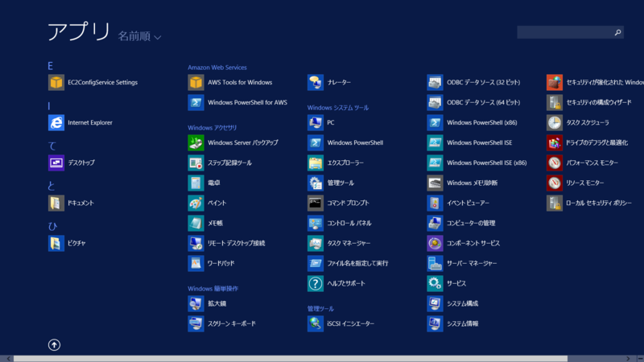Open the デスクトップ tile icon
The height and width of the screenshot is (362, 644).
pyautogui.click(x=56, y=163)
